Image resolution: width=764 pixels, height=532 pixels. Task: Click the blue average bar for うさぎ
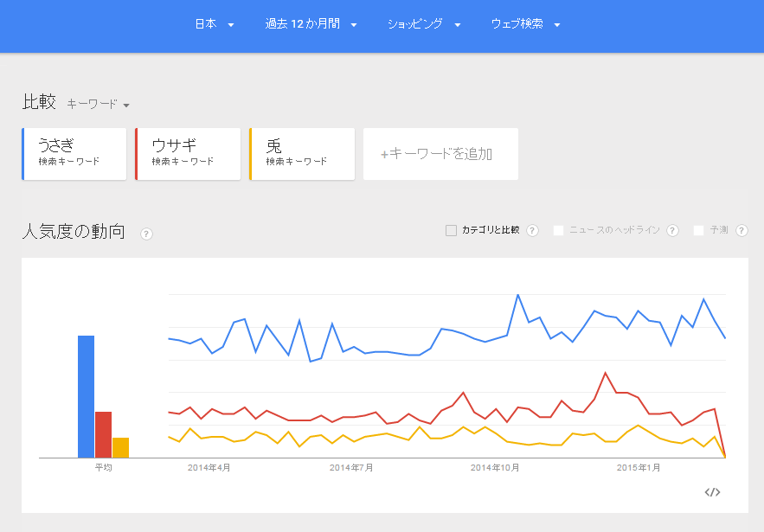pos(86,396)
